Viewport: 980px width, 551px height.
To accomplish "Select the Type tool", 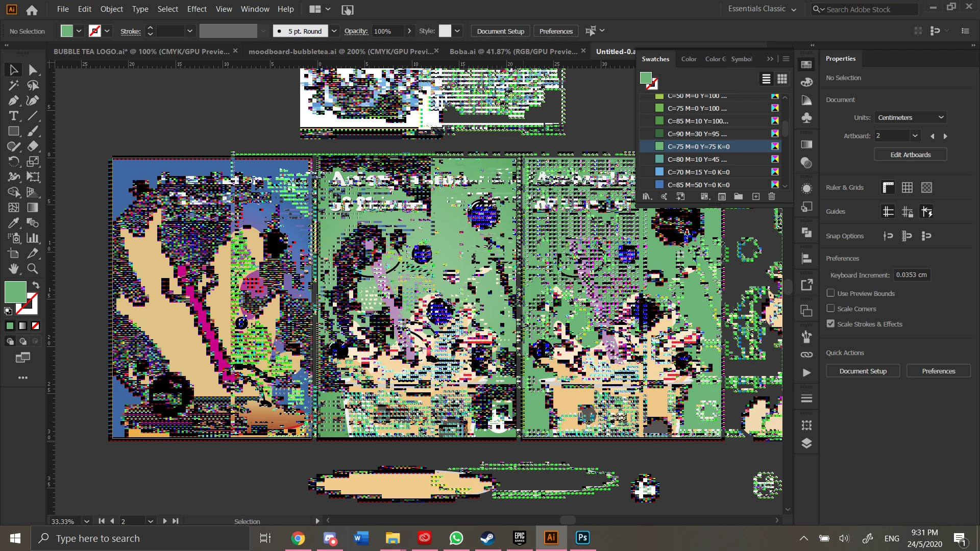I will (13, 116).
